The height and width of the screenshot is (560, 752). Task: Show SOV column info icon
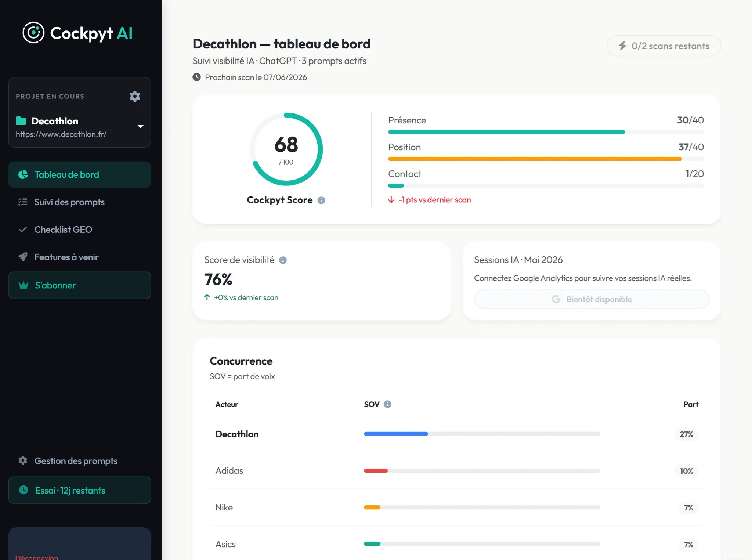[387, 404]
